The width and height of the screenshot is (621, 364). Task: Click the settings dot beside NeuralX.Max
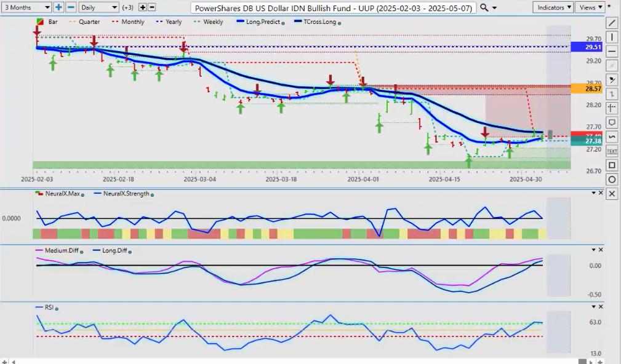pos(82,195)
